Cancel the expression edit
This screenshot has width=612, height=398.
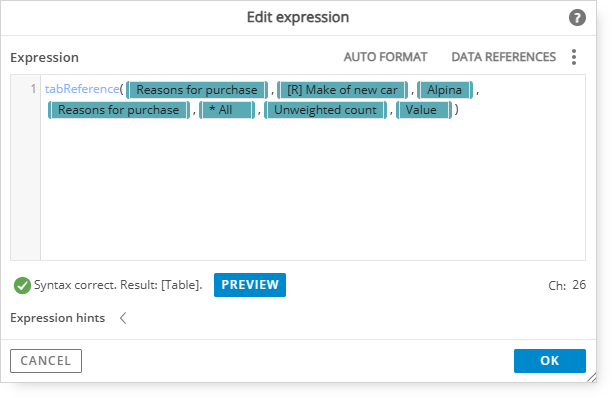tap(46, 361)
